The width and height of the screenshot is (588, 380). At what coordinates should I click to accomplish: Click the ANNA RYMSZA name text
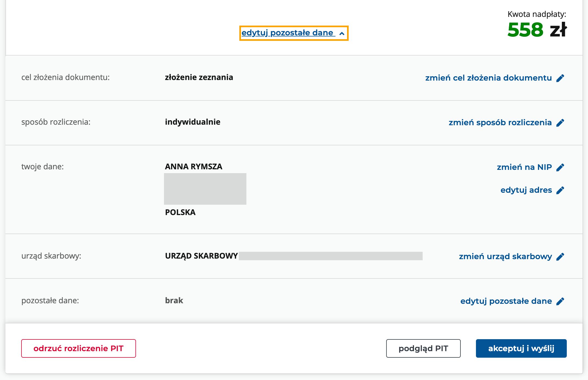(x=193, y=167)
